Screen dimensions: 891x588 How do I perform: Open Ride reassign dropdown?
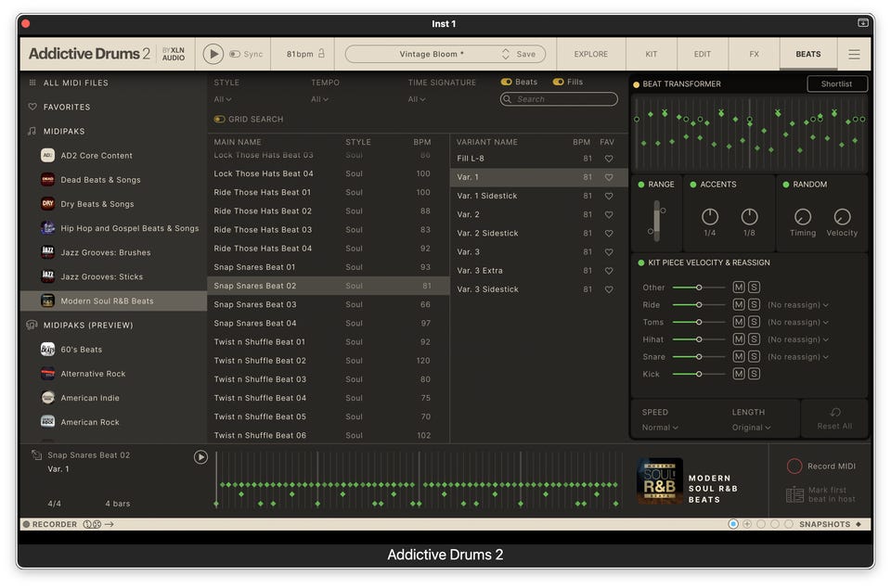[x=798, y=305]
